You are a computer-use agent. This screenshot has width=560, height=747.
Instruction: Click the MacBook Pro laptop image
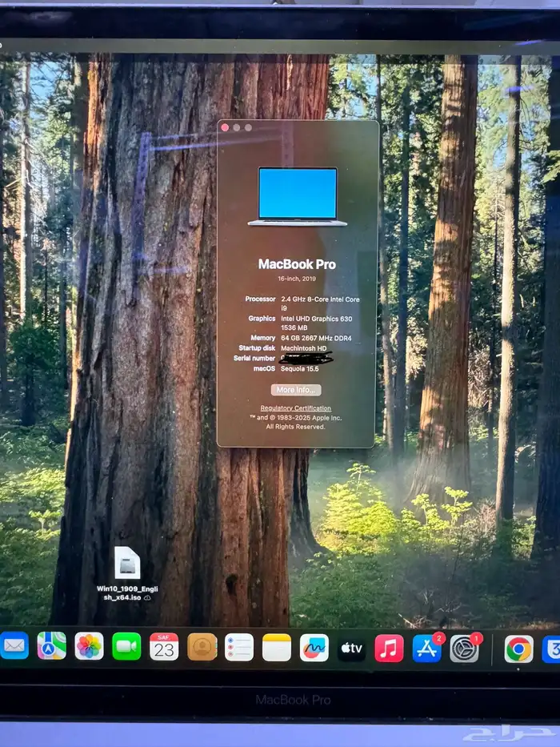298,196
